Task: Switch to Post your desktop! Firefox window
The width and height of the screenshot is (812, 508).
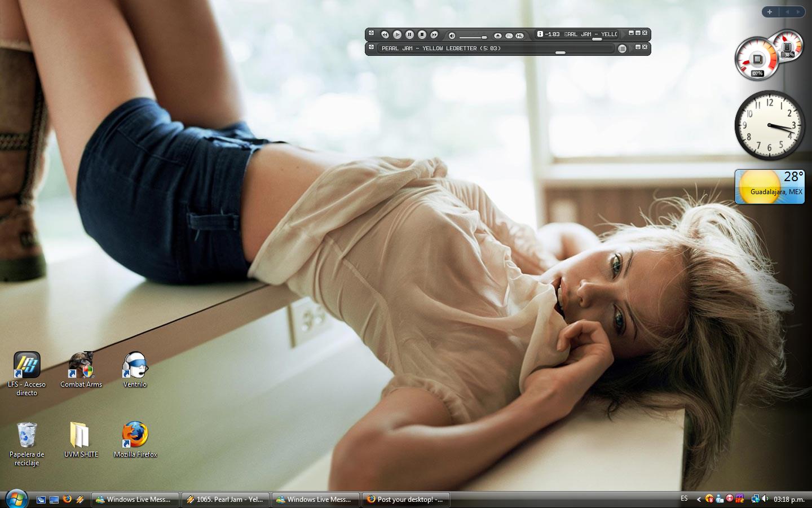Action: pyautogui.click(x=406, y=500)
